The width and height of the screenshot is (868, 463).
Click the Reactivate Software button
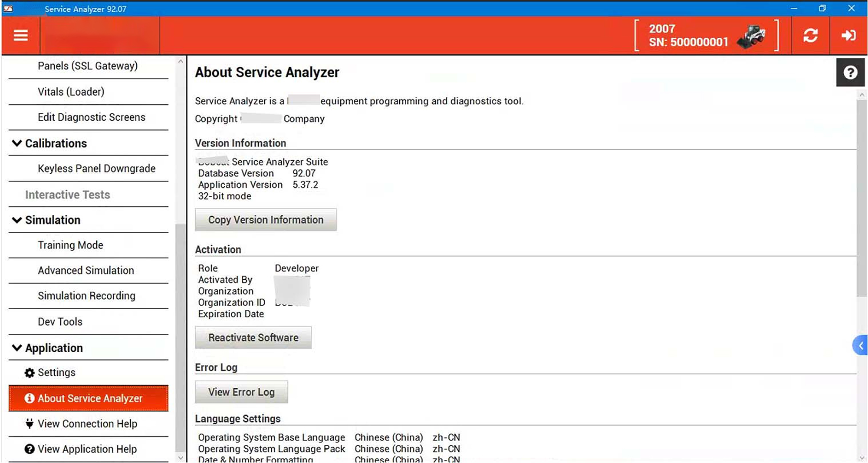pyautogui.click(x=253, y=337)
